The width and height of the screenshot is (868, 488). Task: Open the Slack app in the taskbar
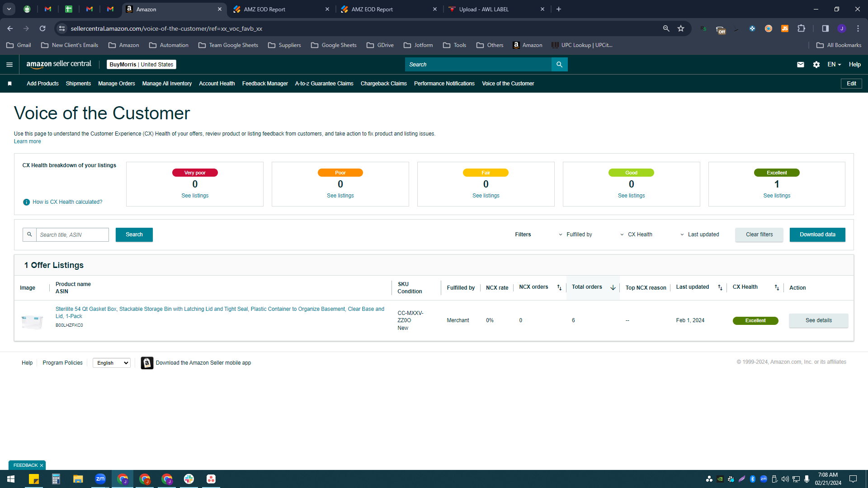tap(189, 479)
